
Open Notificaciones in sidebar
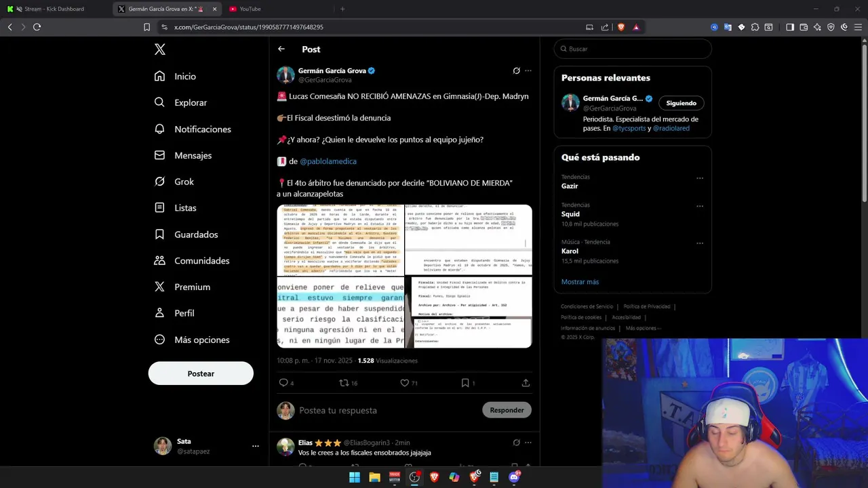[193, 129]
